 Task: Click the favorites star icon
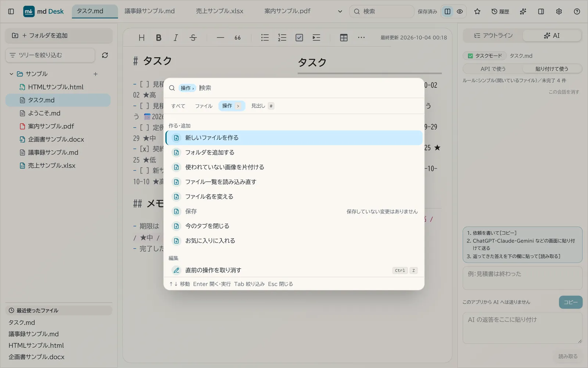tap(477, 11)
